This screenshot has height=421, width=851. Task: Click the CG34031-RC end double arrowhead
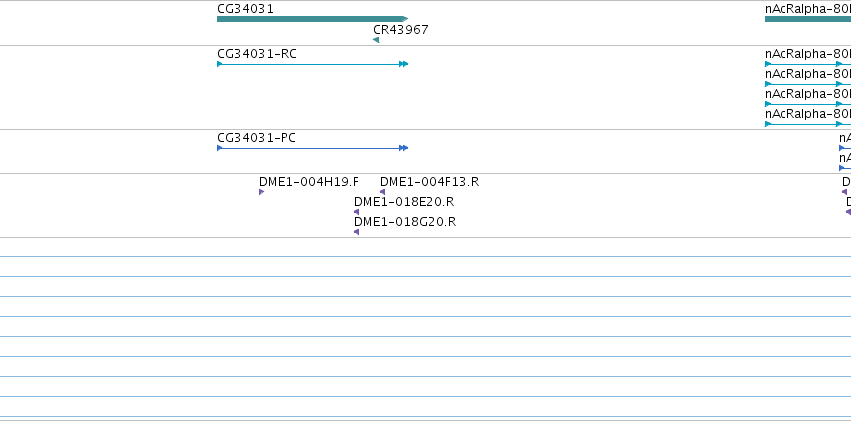pos(403,64)
